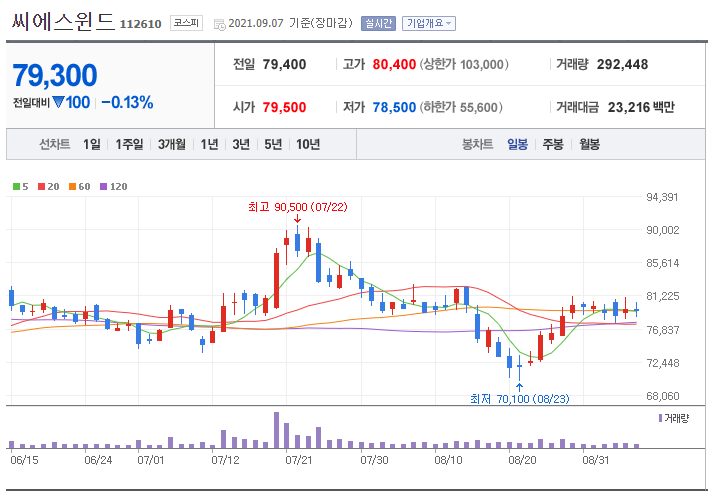Click the tallest volume bar near 07/21
The width and height of the screenshot is (708, 491).
tap(276, 430)
